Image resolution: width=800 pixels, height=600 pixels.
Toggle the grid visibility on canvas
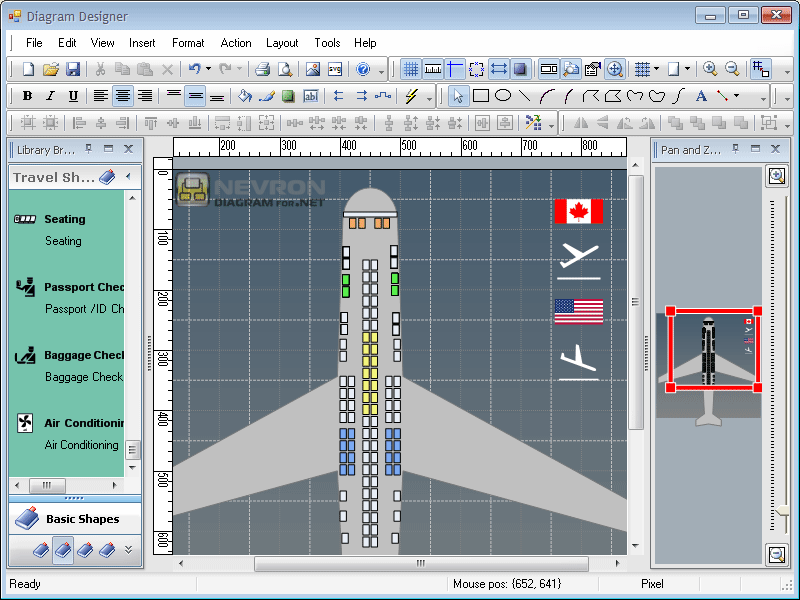click(411, 69)
